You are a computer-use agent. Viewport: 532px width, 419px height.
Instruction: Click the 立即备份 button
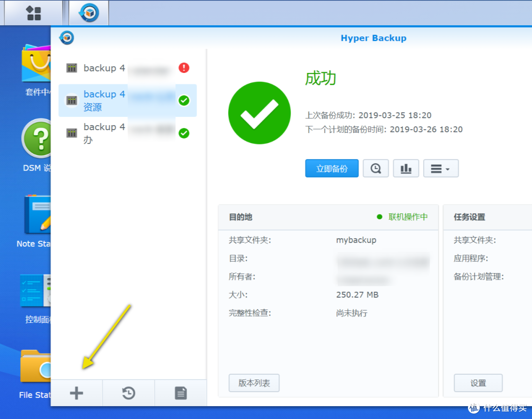(x=332, y=169)
